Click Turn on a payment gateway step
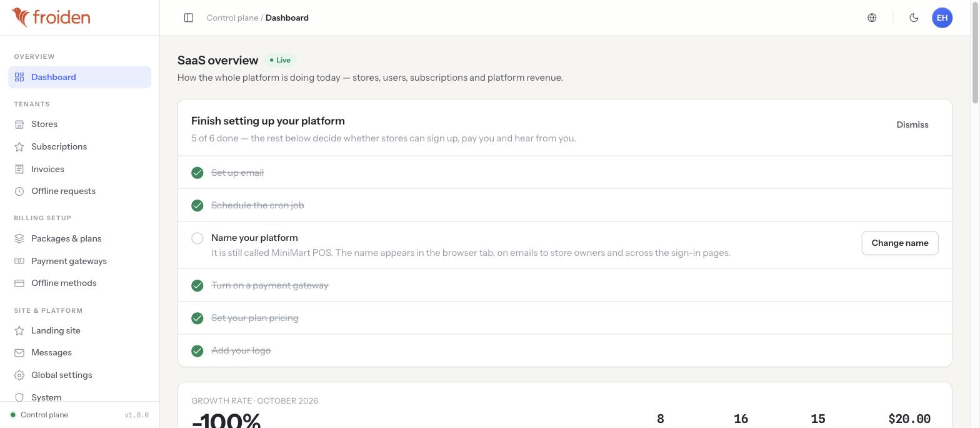980x428 pixels. coord(565,285)
